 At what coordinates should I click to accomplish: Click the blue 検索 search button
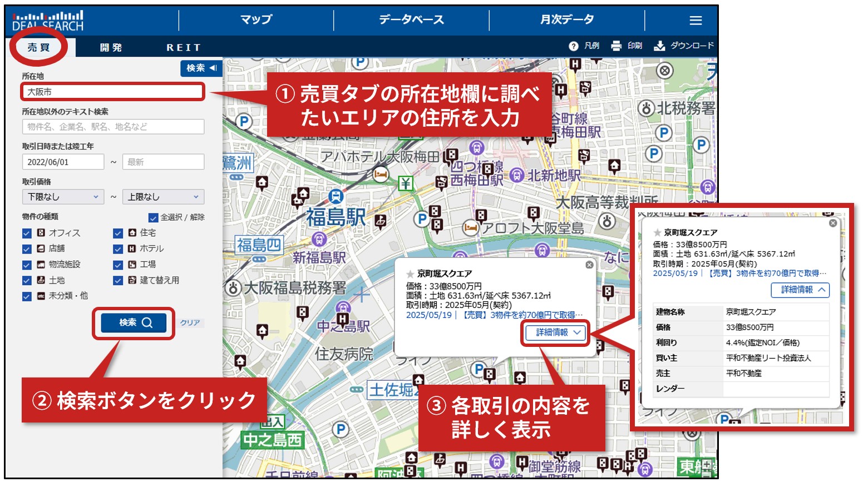[x=134, y=322]
